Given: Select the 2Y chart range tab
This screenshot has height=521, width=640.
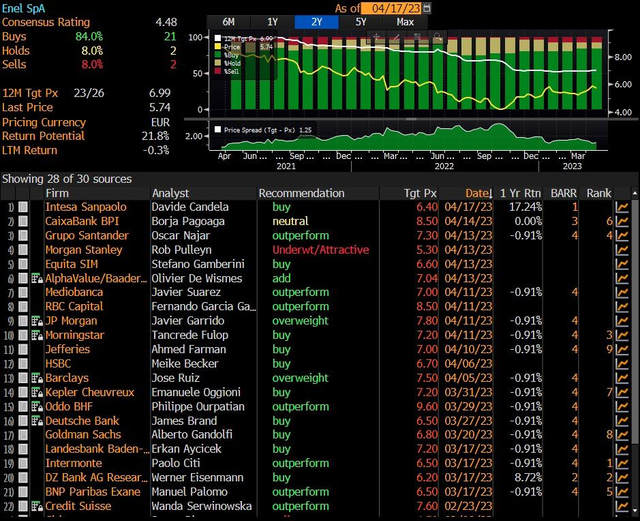Looking at the screenshot, I should [316, 22].
